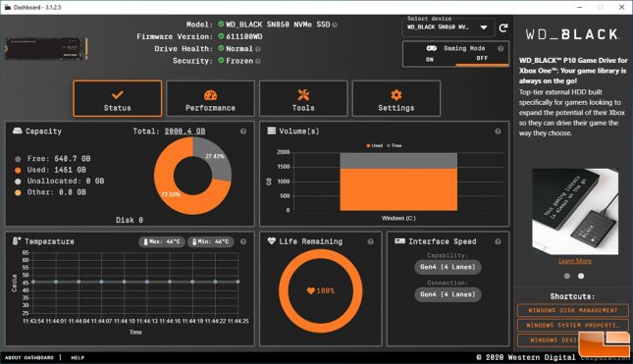Go to the Settings tab
The image size is (633, 364).
point(396,98)
